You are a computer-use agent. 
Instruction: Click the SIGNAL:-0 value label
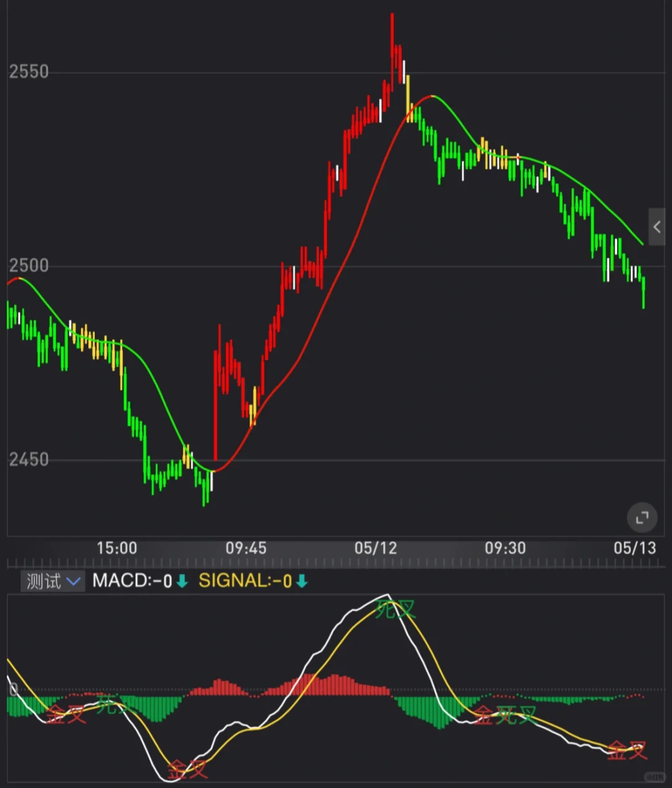tap(245, 581)
